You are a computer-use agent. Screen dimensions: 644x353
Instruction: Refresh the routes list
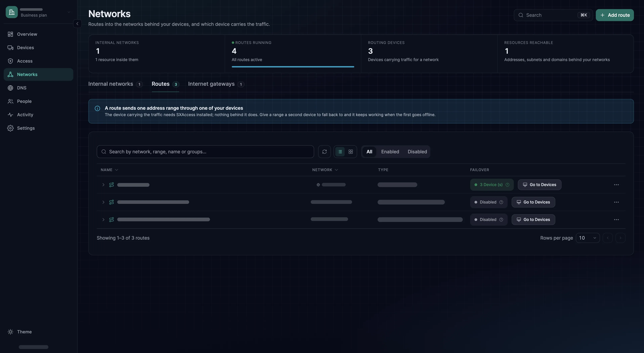point(324,152)
